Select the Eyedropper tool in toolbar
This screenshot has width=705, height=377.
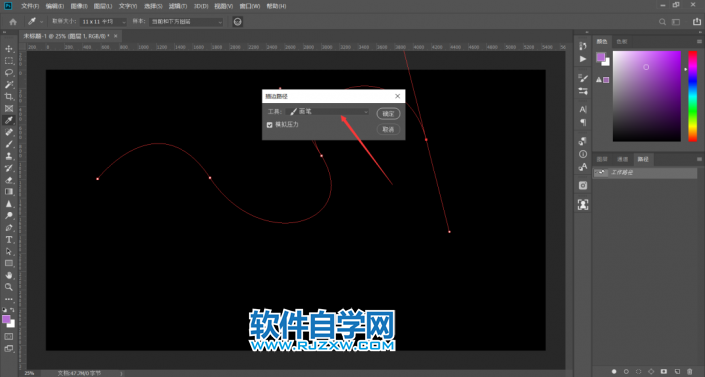coord(9,120)
